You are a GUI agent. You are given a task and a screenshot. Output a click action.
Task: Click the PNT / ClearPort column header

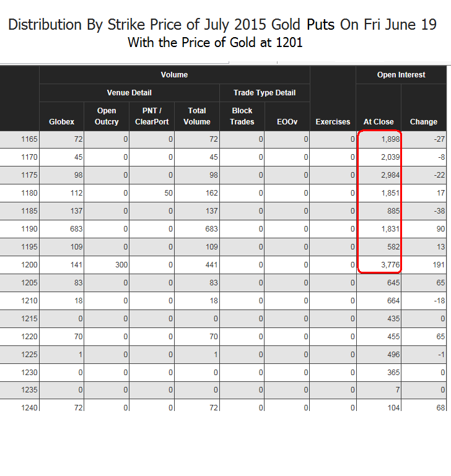tap(152, 116)
